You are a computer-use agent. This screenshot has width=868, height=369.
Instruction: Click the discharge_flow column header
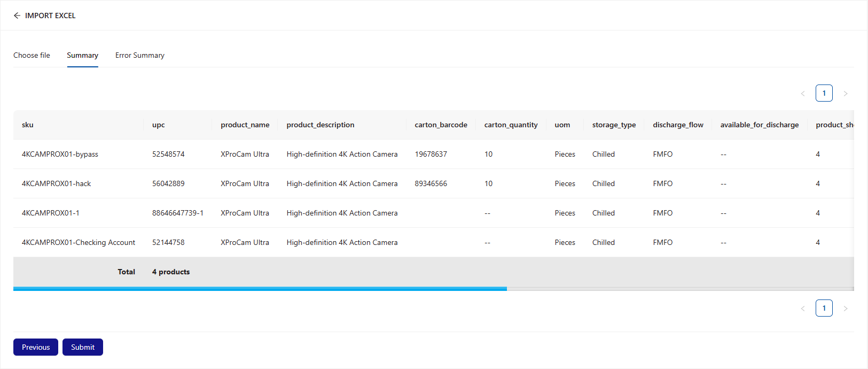(x=678, y=125)
